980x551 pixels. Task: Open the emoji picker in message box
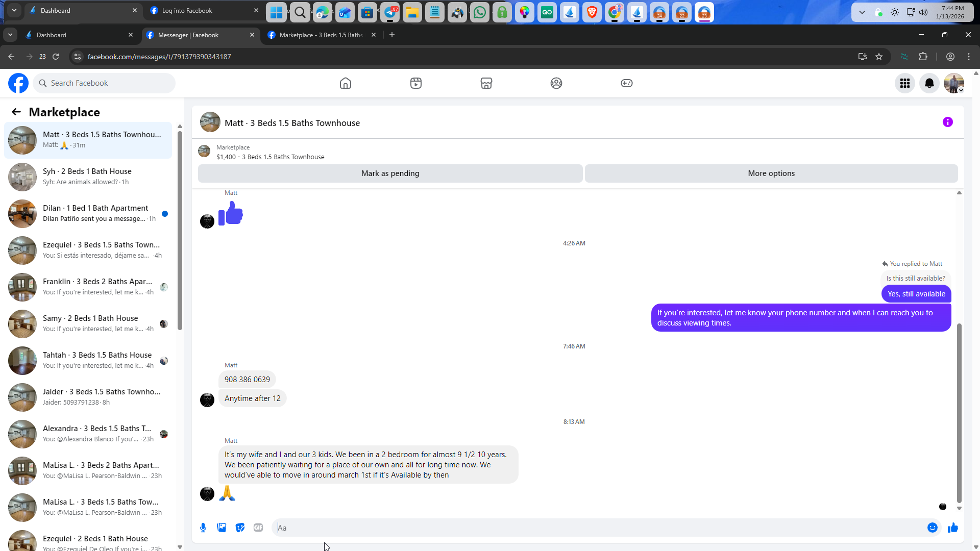point(932,528)
